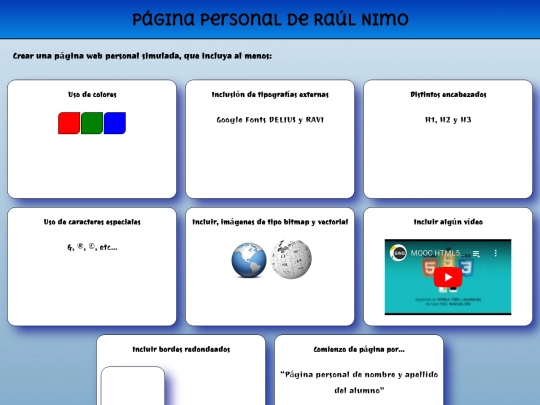Click the blue color square
The image size is (540, 405).
[x=115, y=123]
